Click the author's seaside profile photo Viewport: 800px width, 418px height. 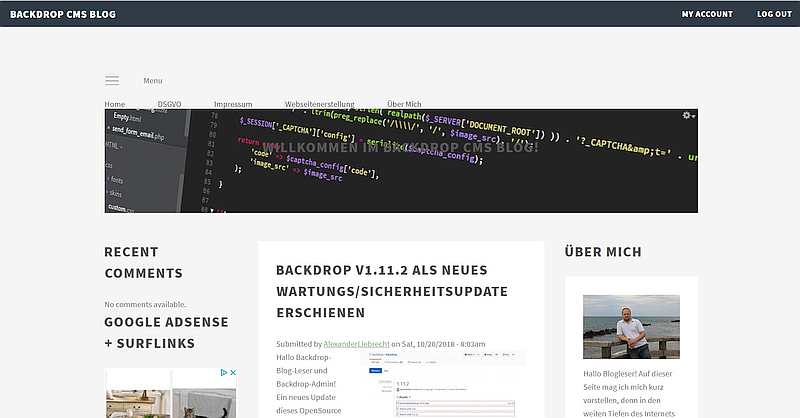click(x=631, y=327)
